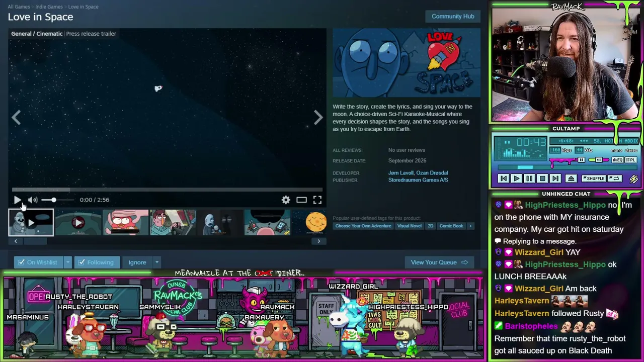Screen dimensions: 644x362
Task: Click username HighPriestess_Hippo at top of chat
Action: click(x=565, y=205)
